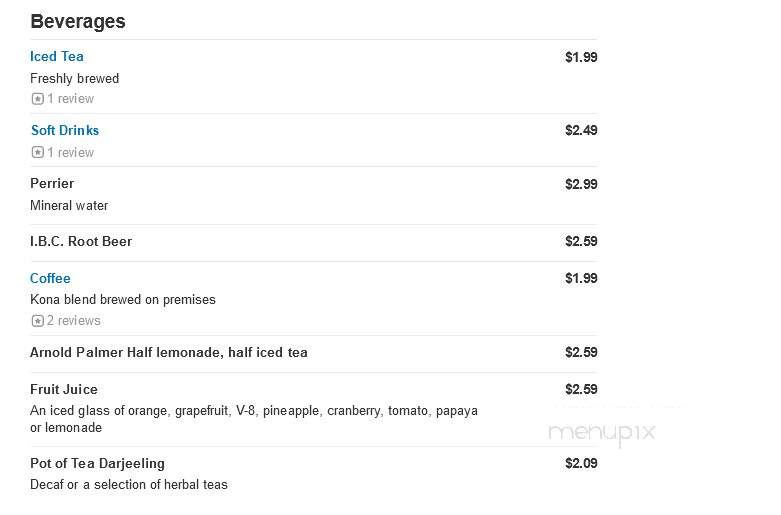Click the Fruit Juice flavors description text
Screen dimensions: 781x515
click(254, 419)
